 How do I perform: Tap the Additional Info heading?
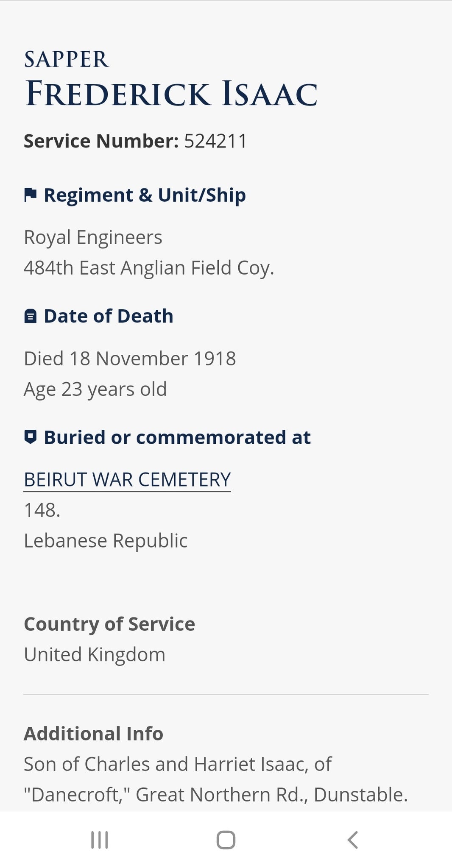[x=93, y=734]
